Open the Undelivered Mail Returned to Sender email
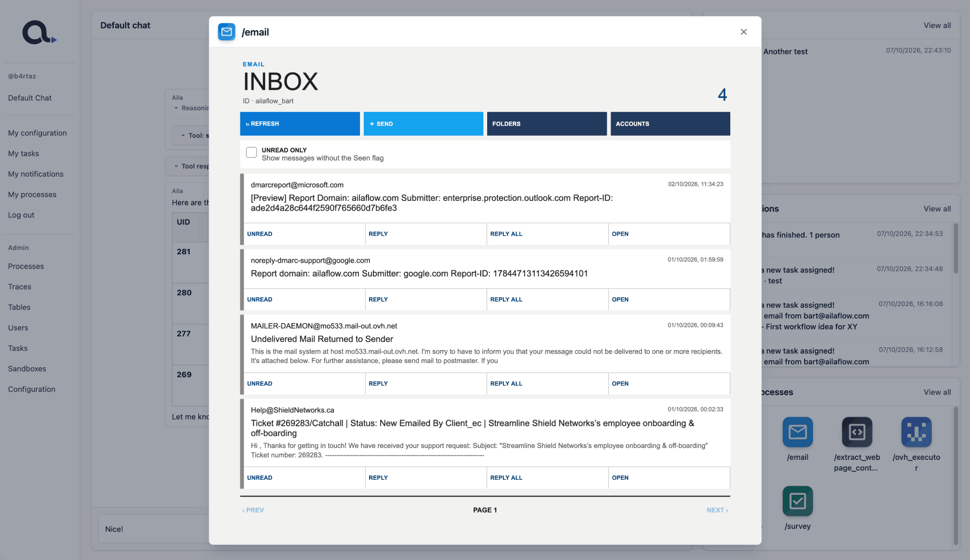The height and width of the screenshot is (560, 970). click(669, 384)
